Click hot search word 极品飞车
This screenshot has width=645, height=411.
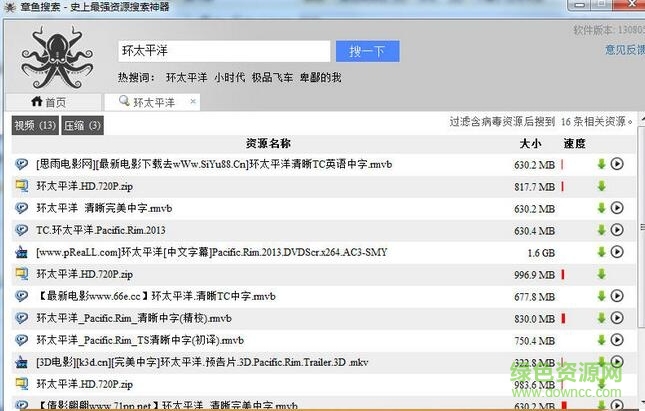(272, 77)
